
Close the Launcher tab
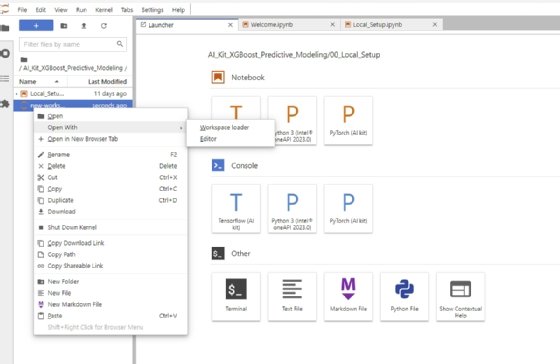pos(230,25)
